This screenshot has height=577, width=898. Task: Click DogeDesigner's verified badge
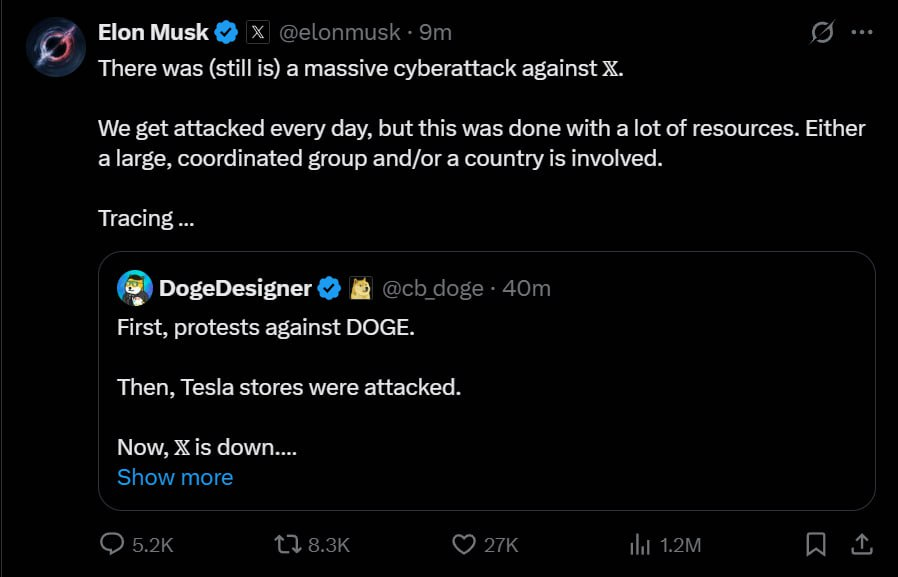pos(329,288)
